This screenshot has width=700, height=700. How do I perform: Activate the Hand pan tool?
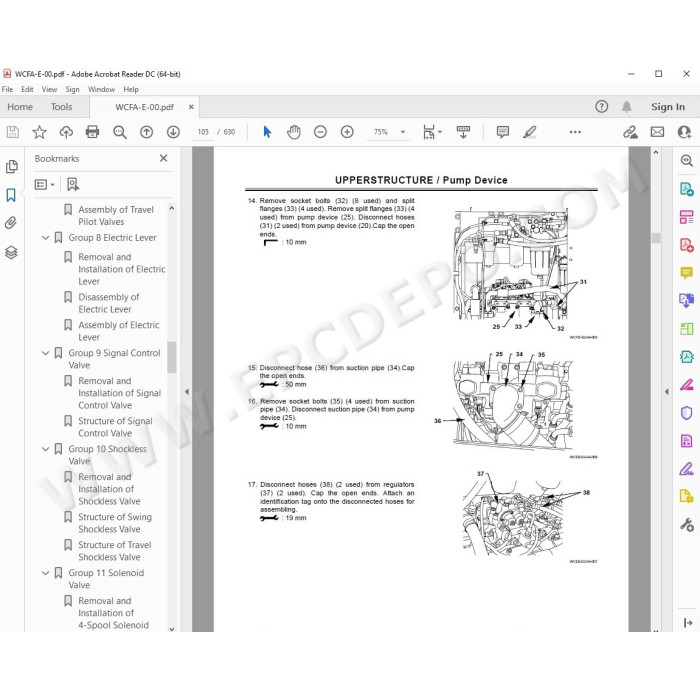pos(294,132)
